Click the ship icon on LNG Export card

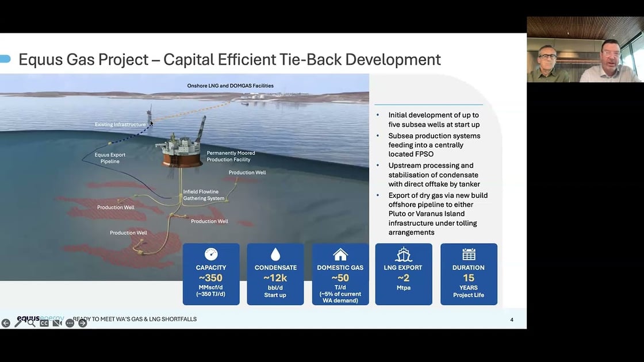(x=403, y=255)
